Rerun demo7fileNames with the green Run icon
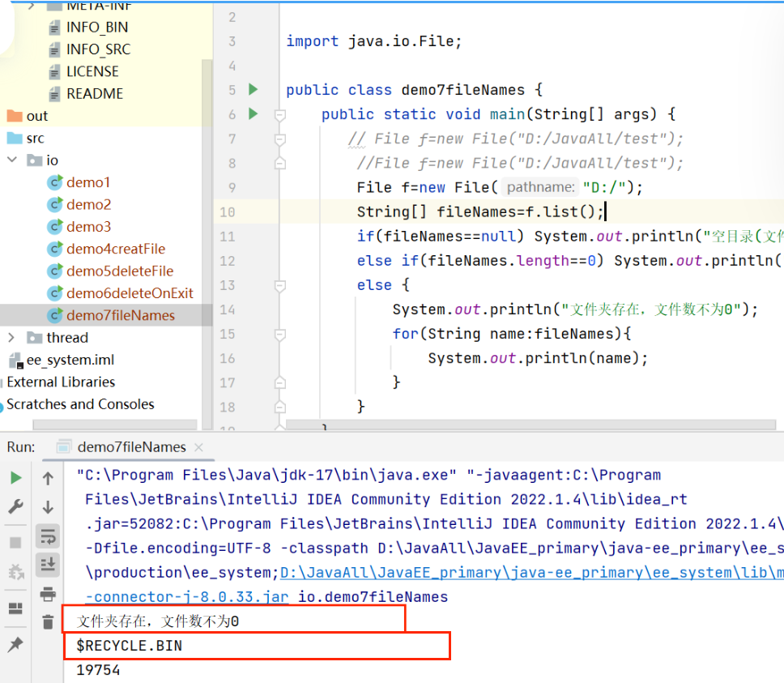The height and width of the screenshot is (683, 784). click(16, 478)
